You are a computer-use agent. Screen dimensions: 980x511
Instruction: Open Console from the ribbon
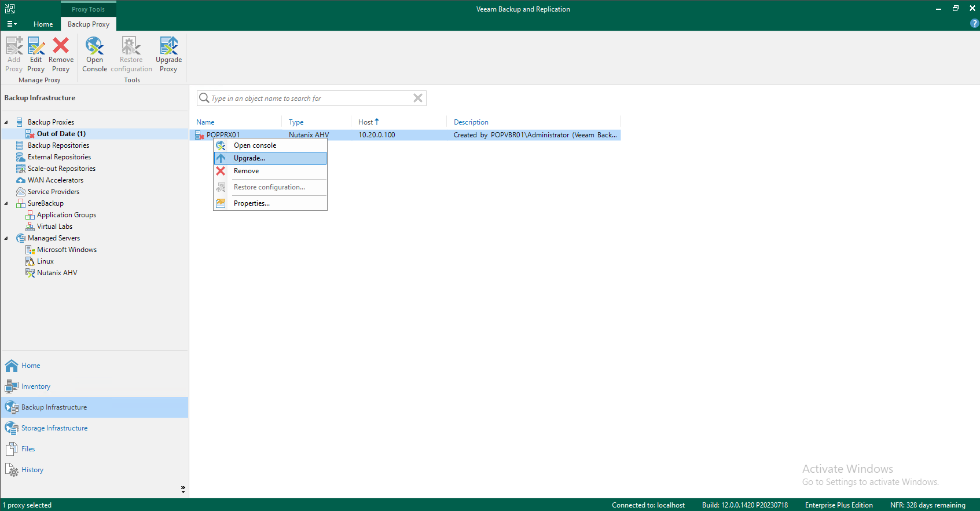pyautogui.click(x=94, y=54)
